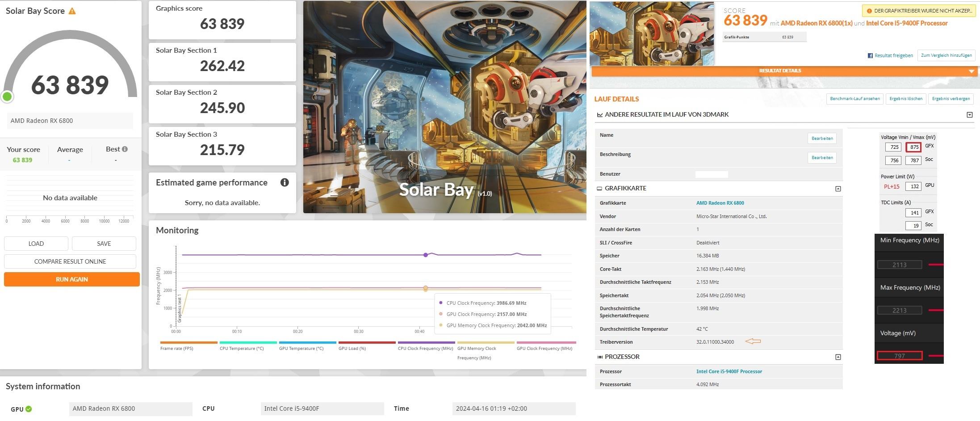The width and height of the screenshot is (980, 421).
Task: Click the orange warning icon in driver notice
Action: click(x=869, y=11)
